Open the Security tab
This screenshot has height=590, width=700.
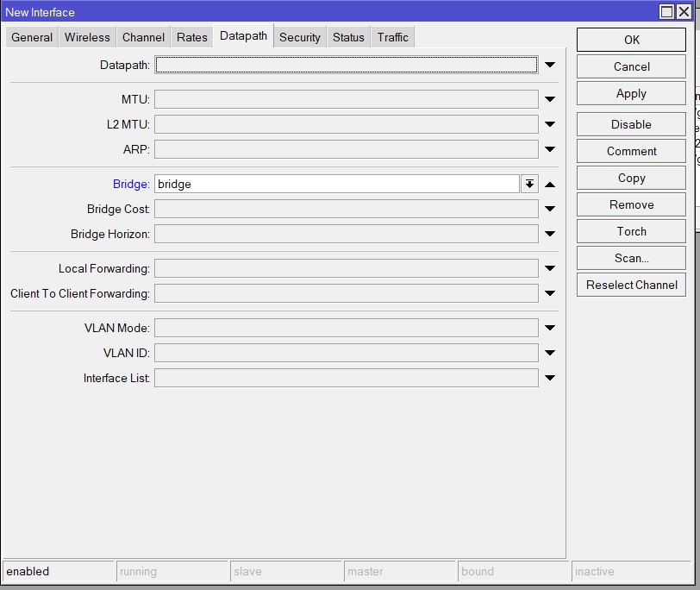tap(299, 37)
